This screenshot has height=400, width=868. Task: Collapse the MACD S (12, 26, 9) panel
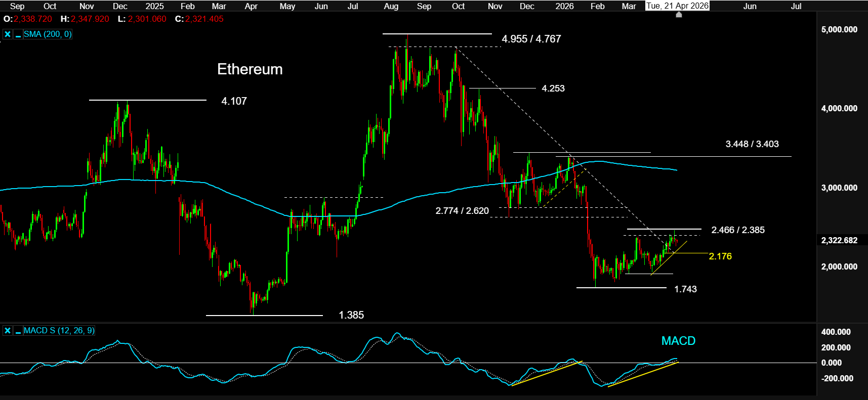(x=18, y=331)
